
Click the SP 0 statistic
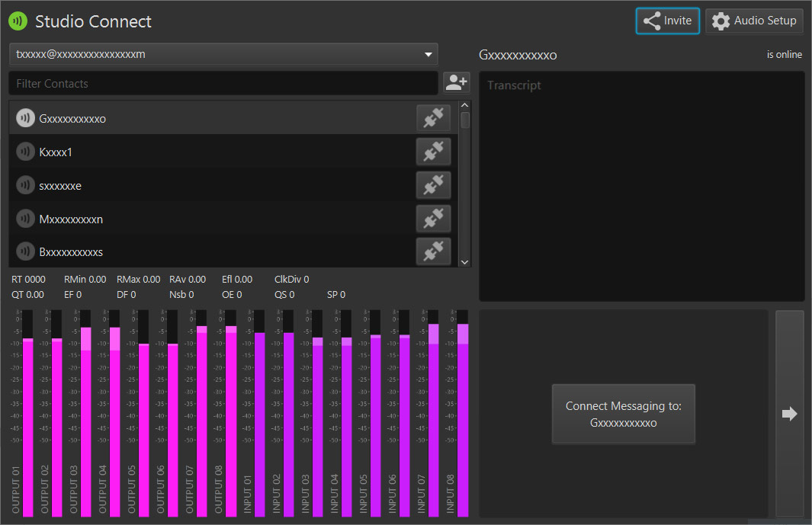[x=336, y=295]
